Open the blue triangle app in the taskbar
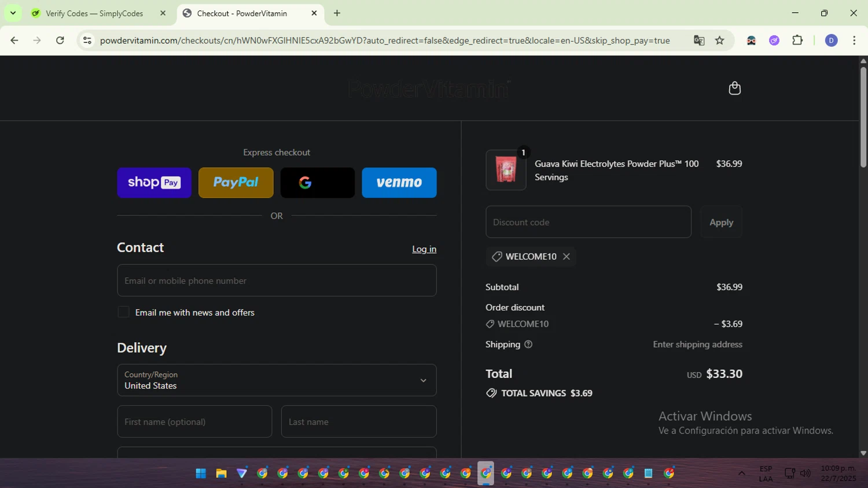This screenshot has width=868, height=488. pos(242,474)
